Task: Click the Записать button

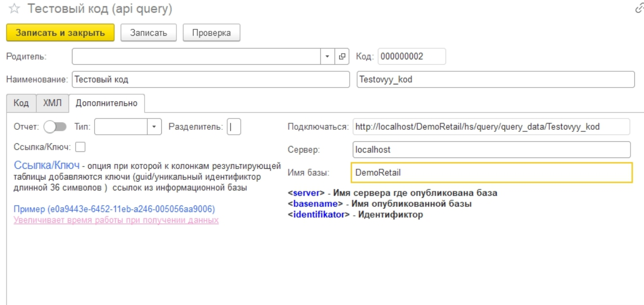Action: (148, 32)
